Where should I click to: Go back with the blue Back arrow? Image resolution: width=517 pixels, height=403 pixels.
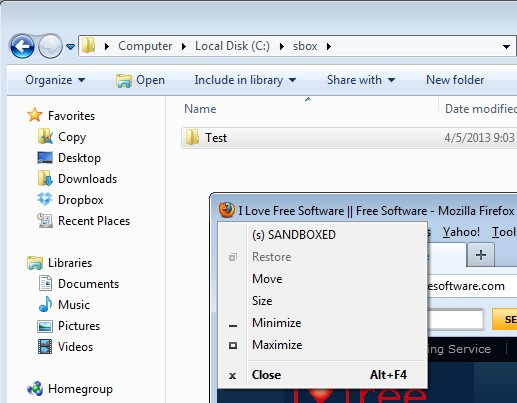click(x=22, y=46)
